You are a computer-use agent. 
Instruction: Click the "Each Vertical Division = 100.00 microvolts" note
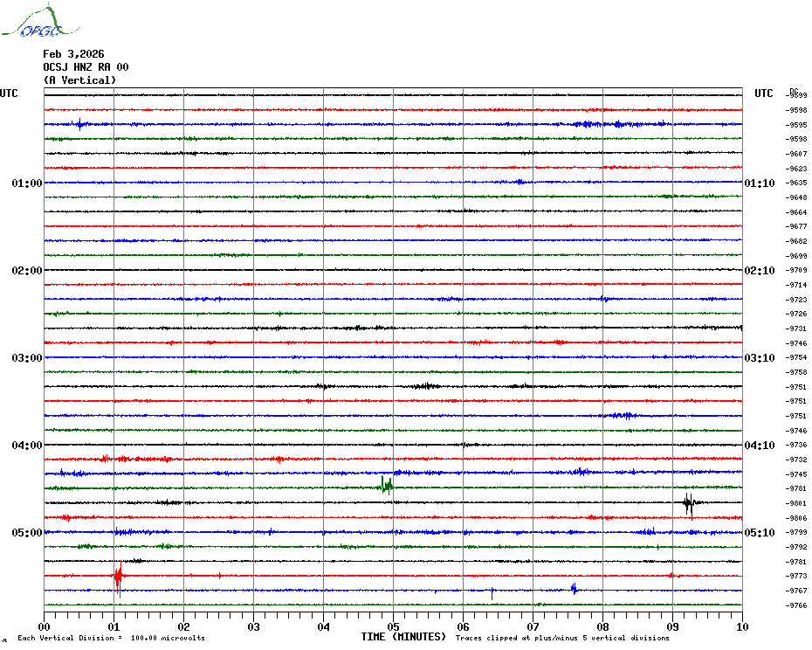(112, 638)
